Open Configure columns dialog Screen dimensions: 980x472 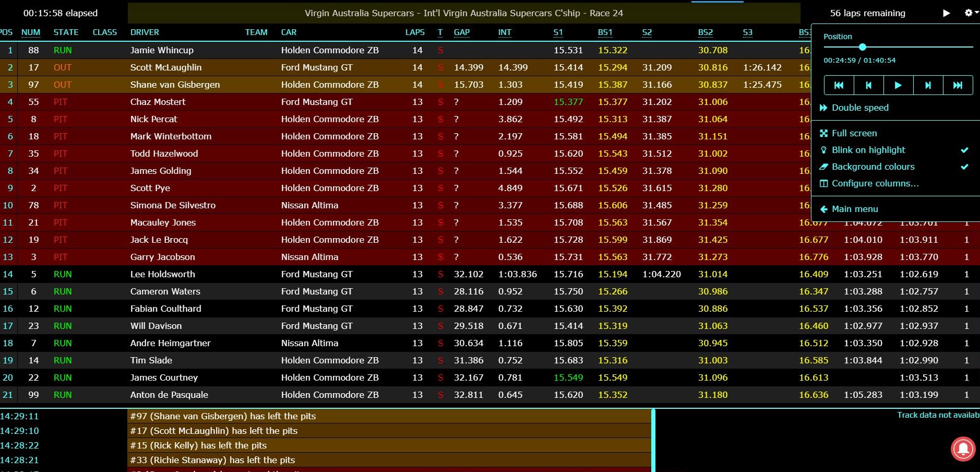click(869, 183)
